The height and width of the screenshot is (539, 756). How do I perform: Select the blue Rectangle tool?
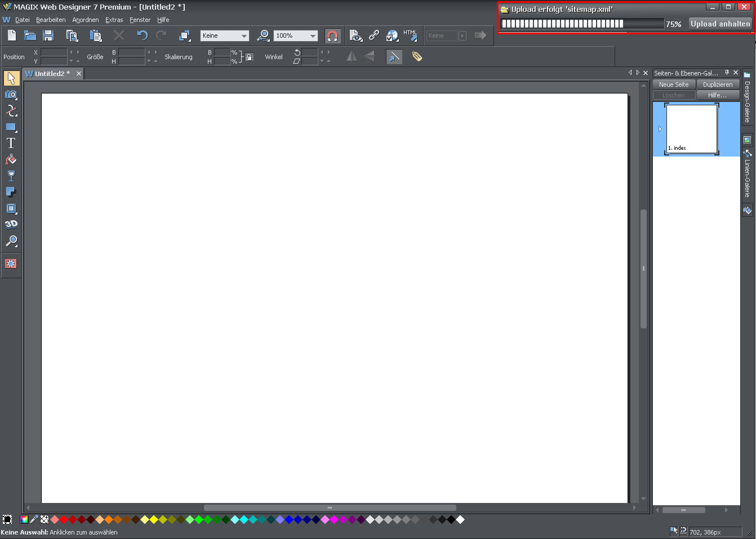point(11,127)
